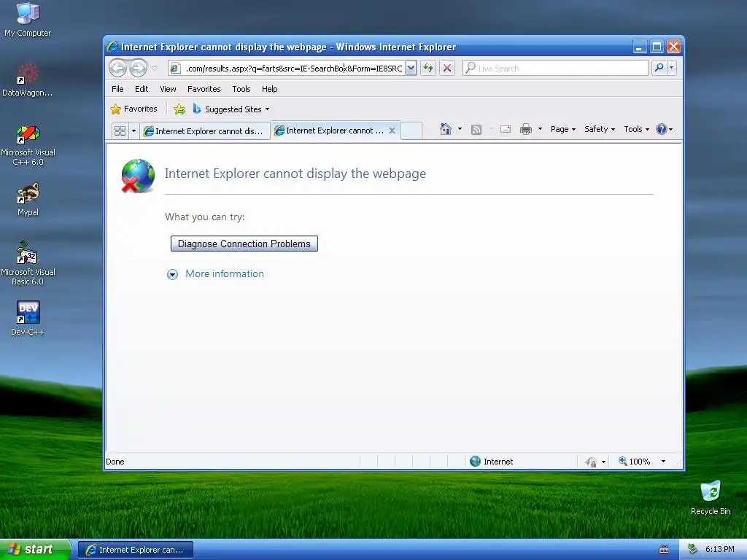The height and width of the screenshot is (560, 747).
Task: Click the Done status bar text
Action: [115, 462]
